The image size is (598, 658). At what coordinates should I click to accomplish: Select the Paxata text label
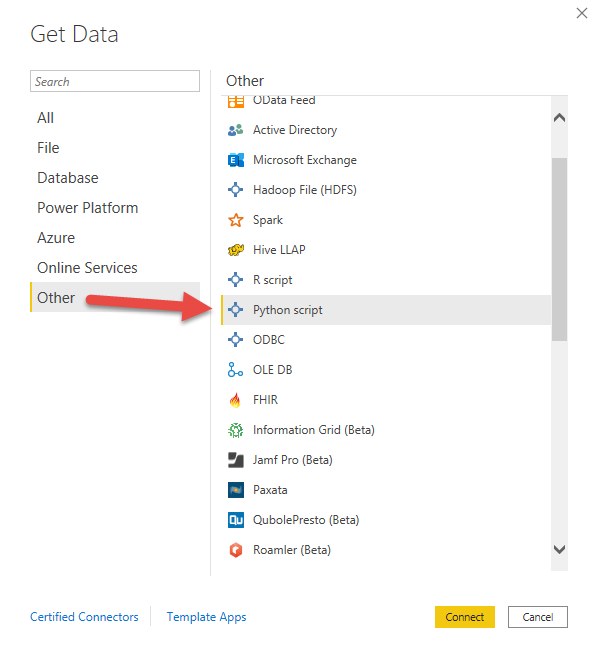270,490
